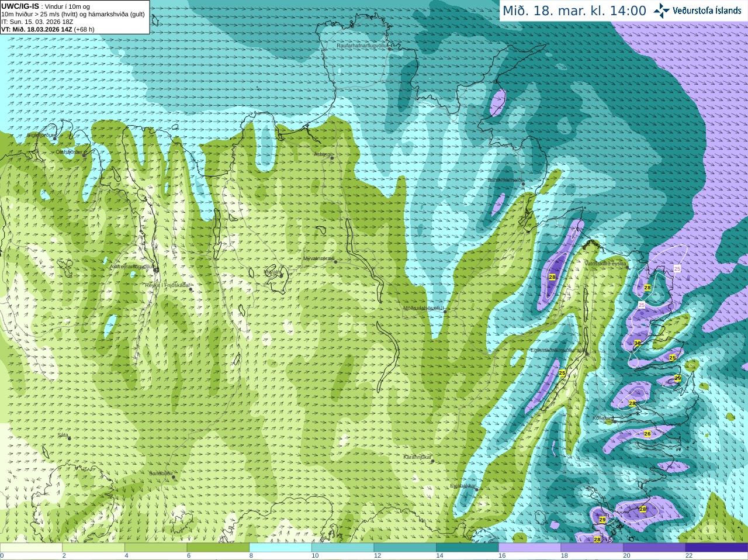Pick the 12–14 m/s legend color swatch
Image resolution: width=748 pixels, height=560 pixels.
[405, 548]
